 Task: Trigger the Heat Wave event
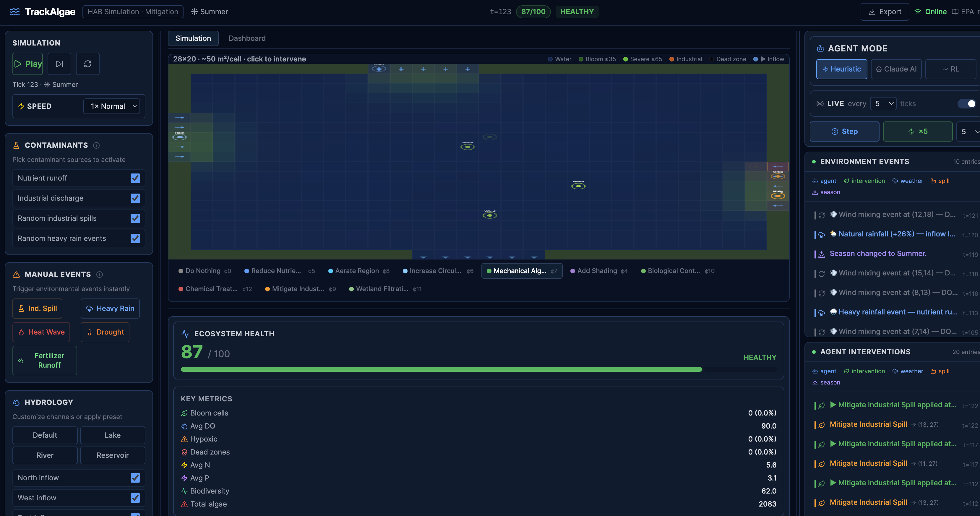click(42, 332)
